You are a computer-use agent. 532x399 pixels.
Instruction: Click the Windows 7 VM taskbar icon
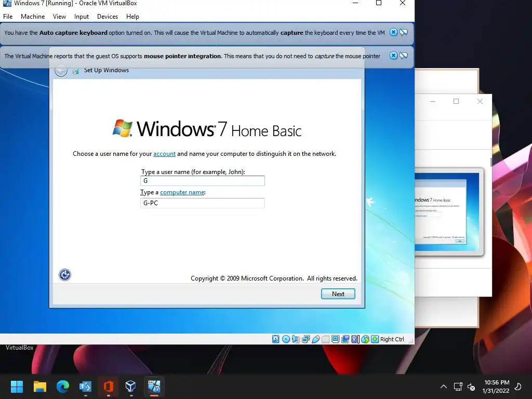click(x=154, y=386)
